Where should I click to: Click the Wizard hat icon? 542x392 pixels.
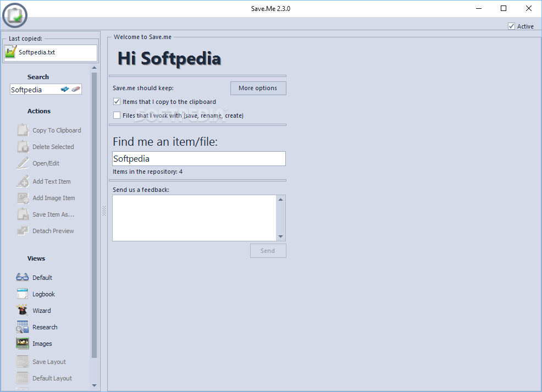click(23, 310)
